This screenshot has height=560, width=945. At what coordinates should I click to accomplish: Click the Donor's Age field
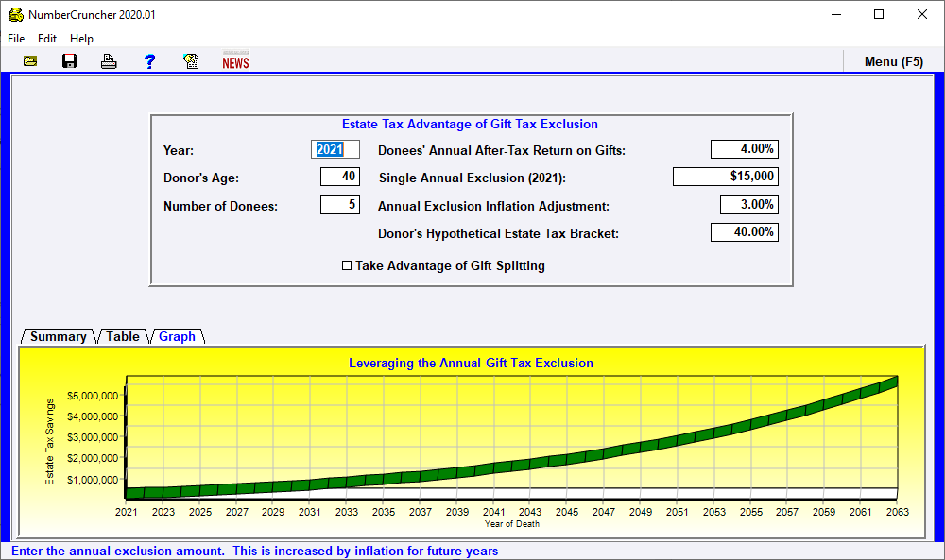[x=340, y=177]
